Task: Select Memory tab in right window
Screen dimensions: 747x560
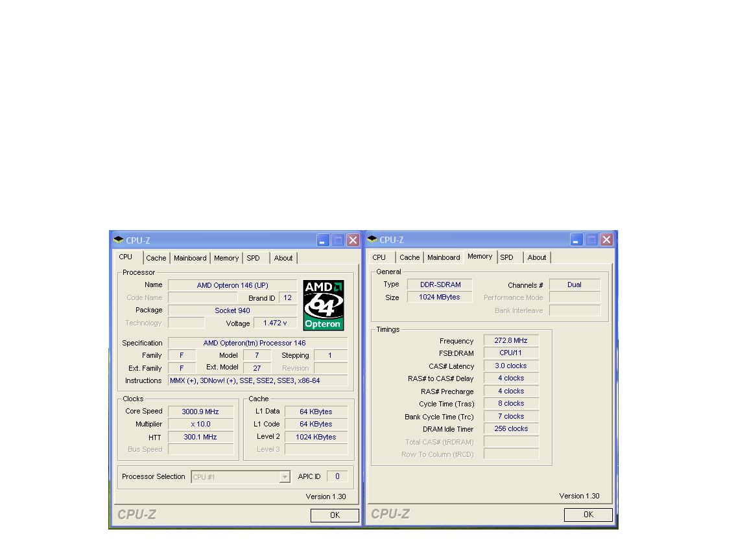Action: coord(480,257)
